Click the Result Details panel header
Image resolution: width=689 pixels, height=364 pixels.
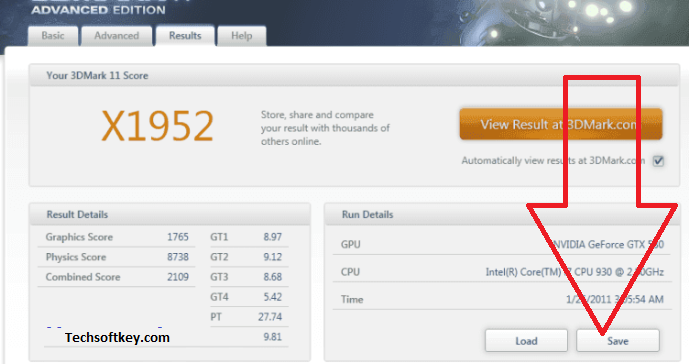pyautogui.click(x=170, y=215)
